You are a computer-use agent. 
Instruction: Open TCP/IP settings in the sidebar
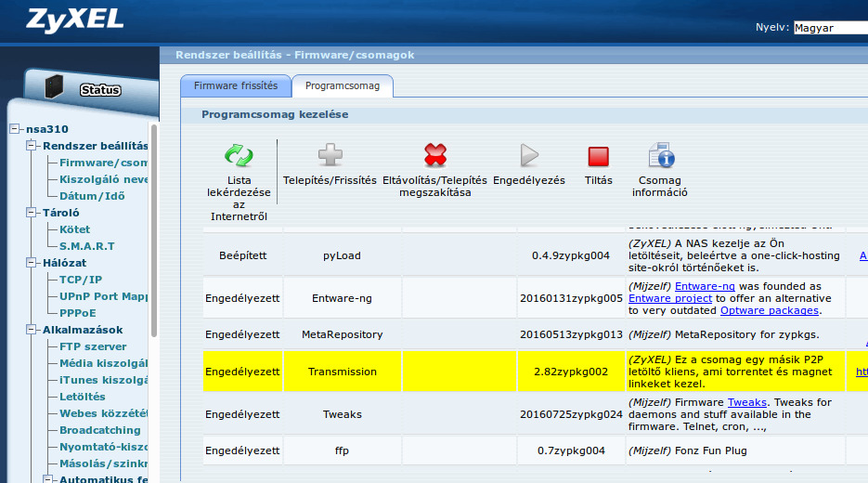[81, 280]
